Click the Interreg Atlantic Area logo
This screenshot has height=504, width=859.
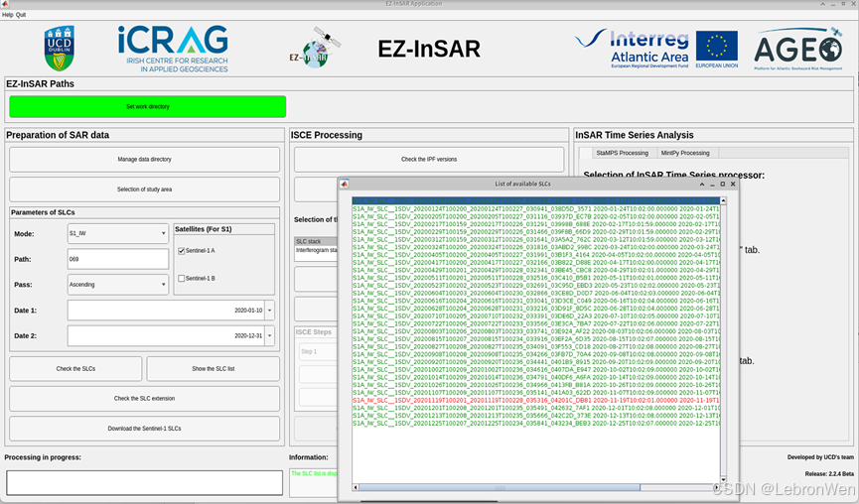(x=633, y=49)
